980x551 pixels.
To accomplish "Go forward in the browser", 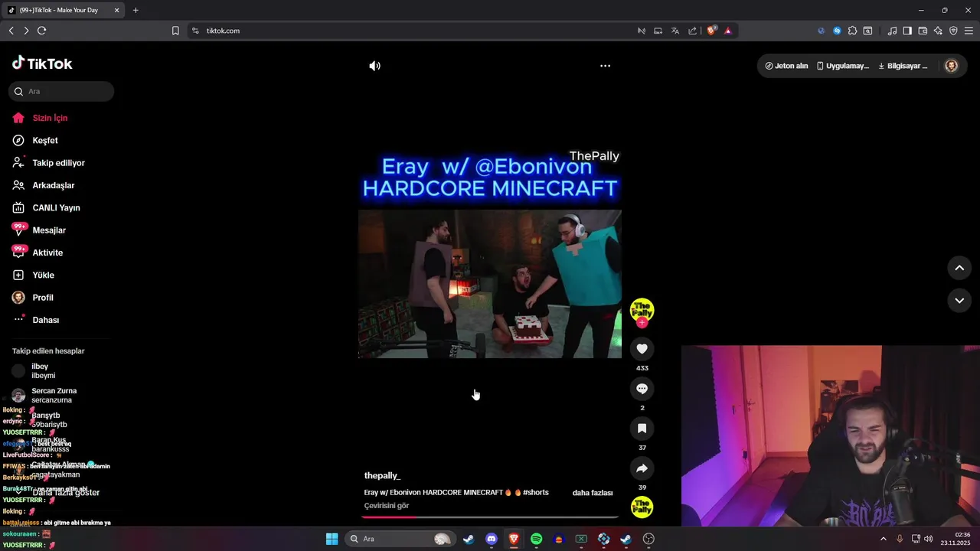I will click(26, 31).
